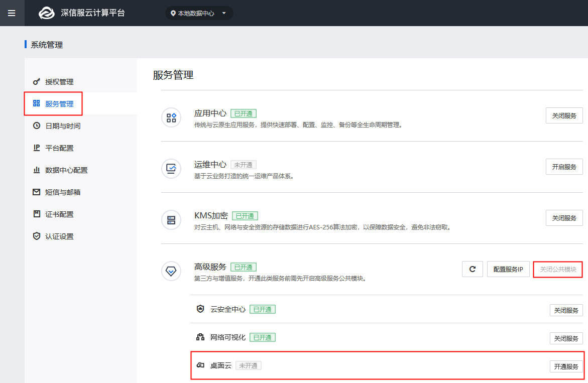Click the 桌面云 cloud desktop icon
588x383 pixels.
click(200, 365)
